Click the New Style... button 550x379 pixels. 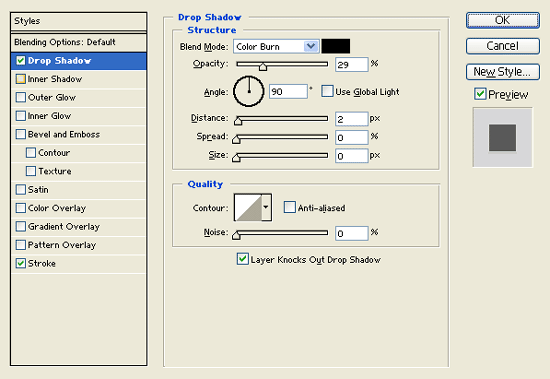click(503, 72)
